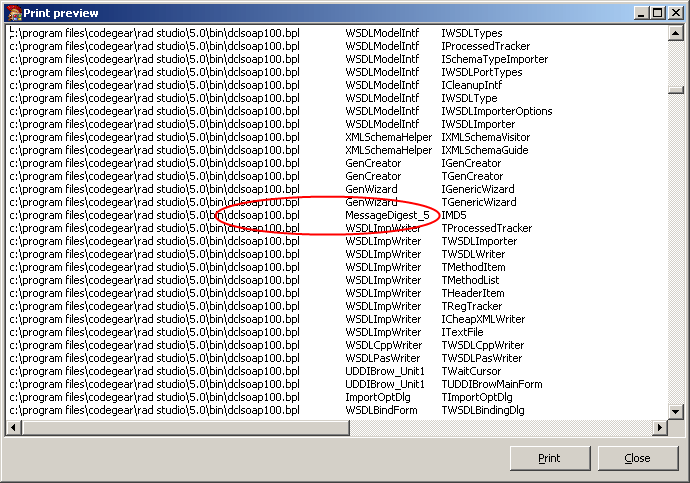Close the window with the X button
Viewport: 690px width, 483px height.
675,13
